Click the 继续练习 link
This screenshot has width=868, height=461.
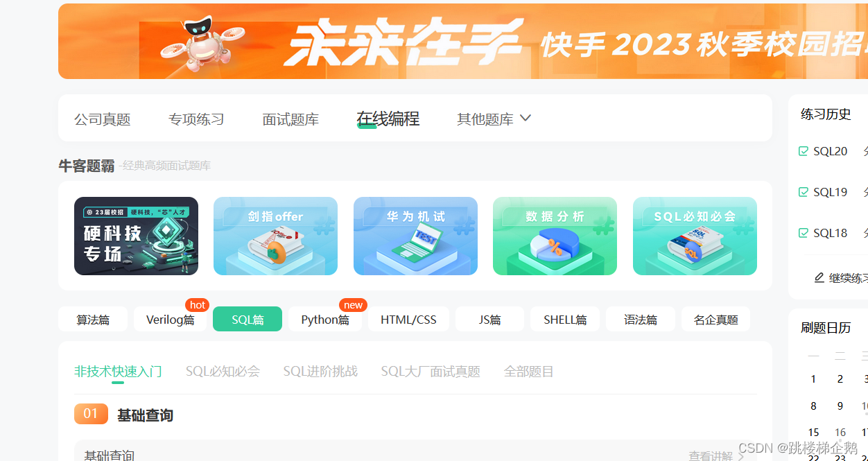point(849,278)
